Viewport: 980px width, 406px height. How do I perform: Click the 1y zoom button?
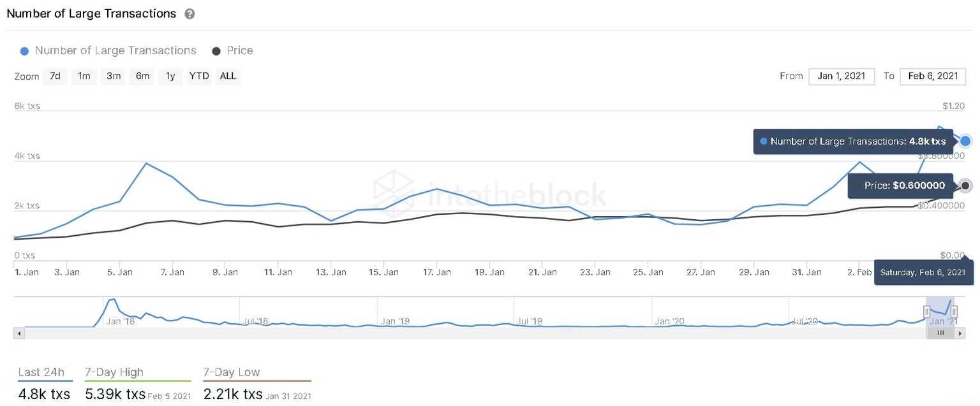pos(170,76)
